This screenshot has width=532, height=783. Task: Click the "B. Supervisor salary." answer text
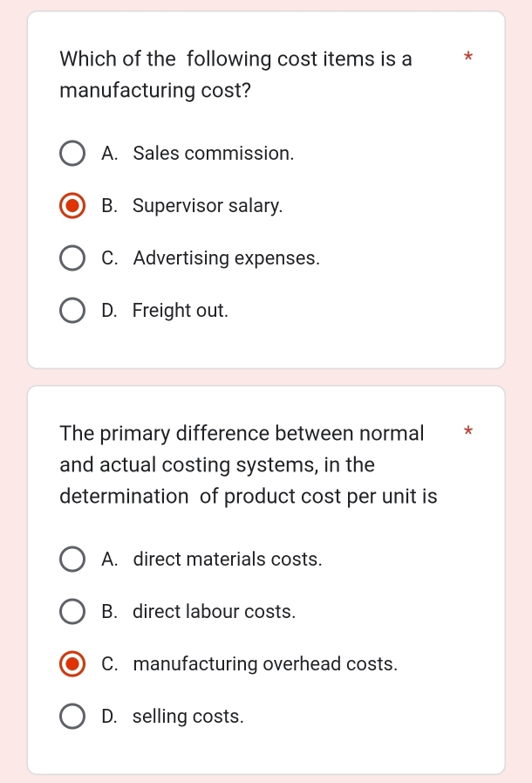tap(192, 206)
